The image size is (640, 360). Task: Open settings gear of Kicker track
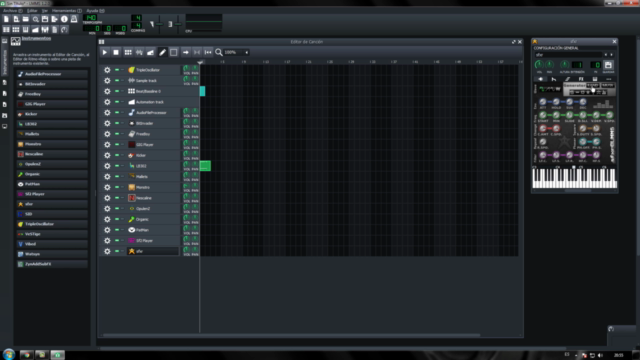coord(107,155)
